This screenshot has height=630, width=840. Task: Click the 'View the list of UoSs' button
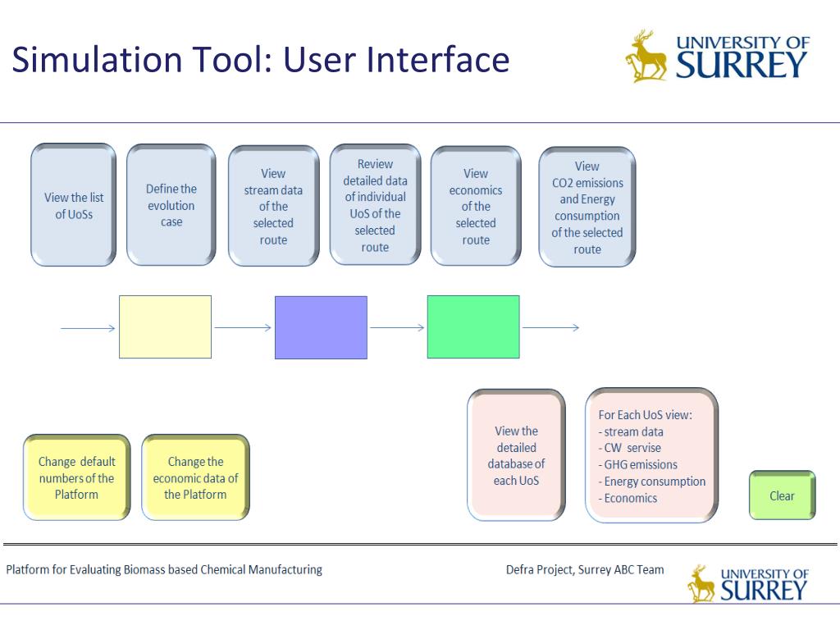click(73, 205)
